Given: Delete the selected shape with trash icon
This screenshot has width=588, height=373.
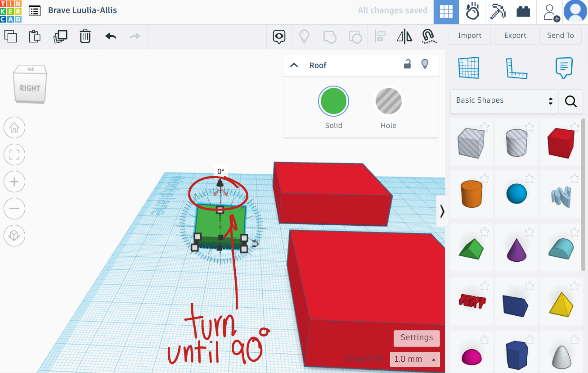Looking at the screenshot, I should pyautogui.click(x=85, y=36).
